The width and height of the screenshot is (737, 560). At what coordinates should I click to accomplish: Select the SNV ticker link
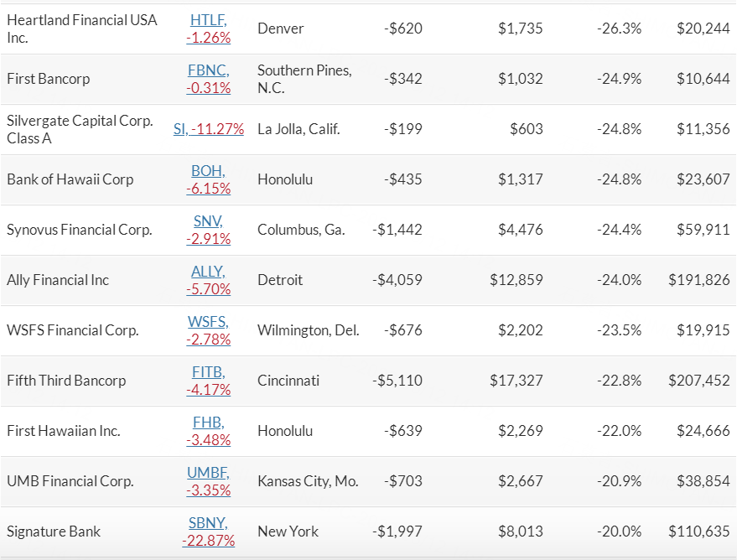pos(208,221)
